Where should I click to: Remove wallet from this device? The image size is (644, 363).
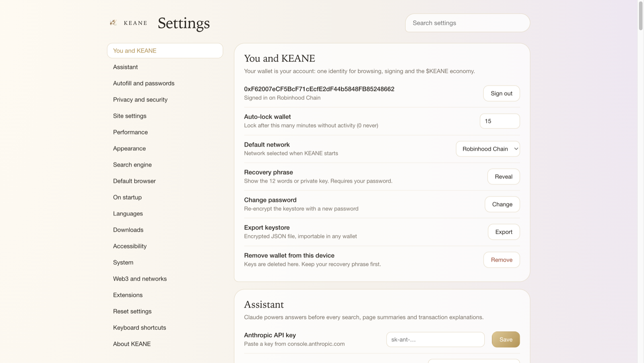click(502, 260)
